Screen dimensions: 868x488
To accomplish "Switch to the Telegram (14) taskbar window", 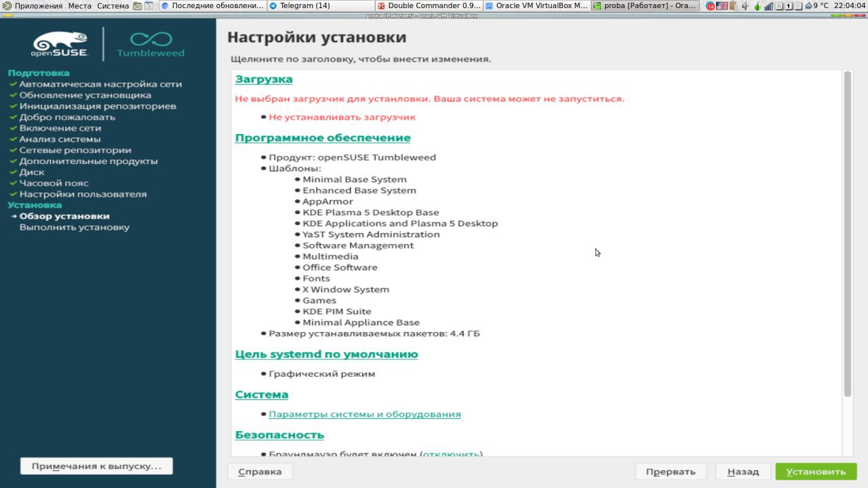I will click(319, 5).
